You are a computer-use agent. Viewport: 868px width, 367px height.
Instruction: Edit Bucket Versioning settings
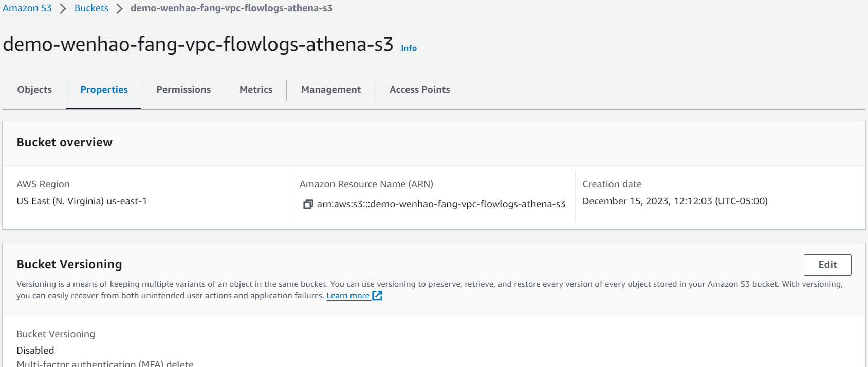coord(827,265)
